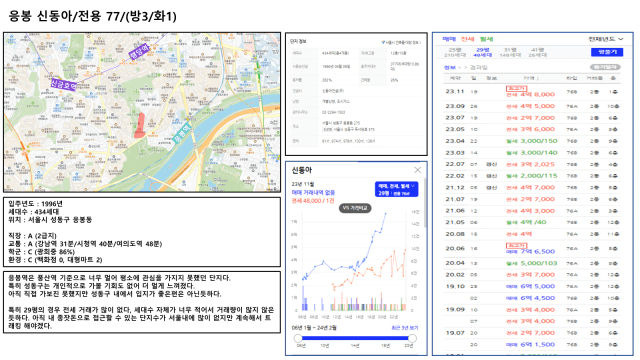This screenshot has height=360, width=640.
Task: Click the chart panel vertical scrollbar
Action: pos(425,202)
